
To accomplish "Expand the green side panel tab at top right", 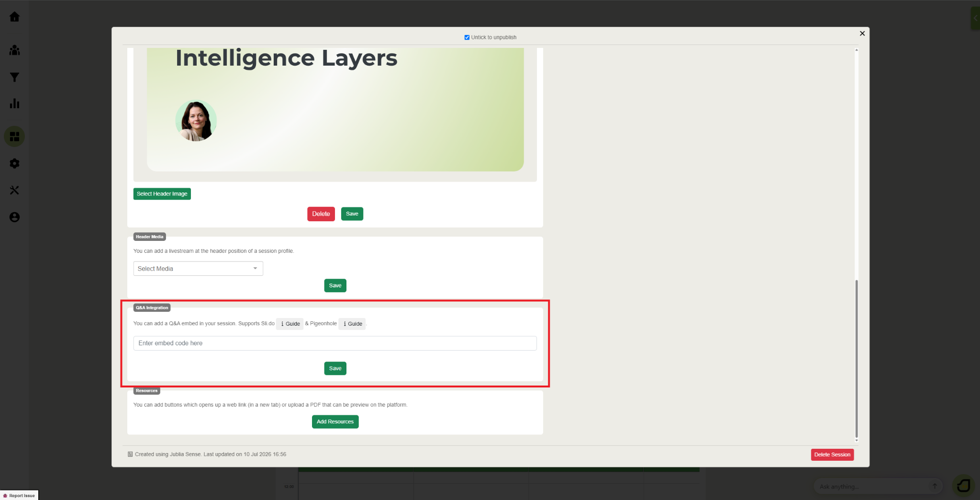I will coord(975,18).
